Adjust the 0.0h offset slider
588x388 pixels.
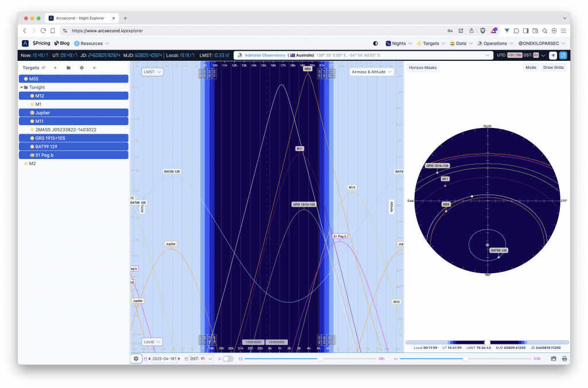click(465, 359)
